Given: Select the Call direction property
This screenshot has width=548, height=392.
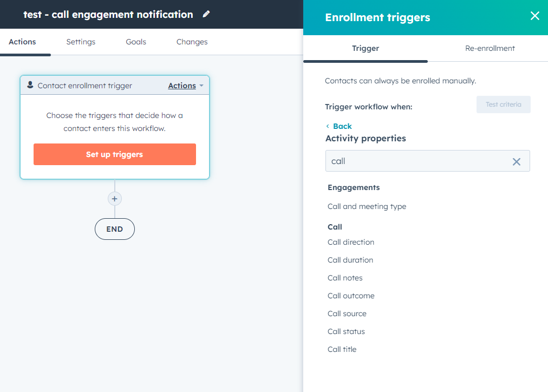Looking at the screenshot, I should [x=350, y=242].
